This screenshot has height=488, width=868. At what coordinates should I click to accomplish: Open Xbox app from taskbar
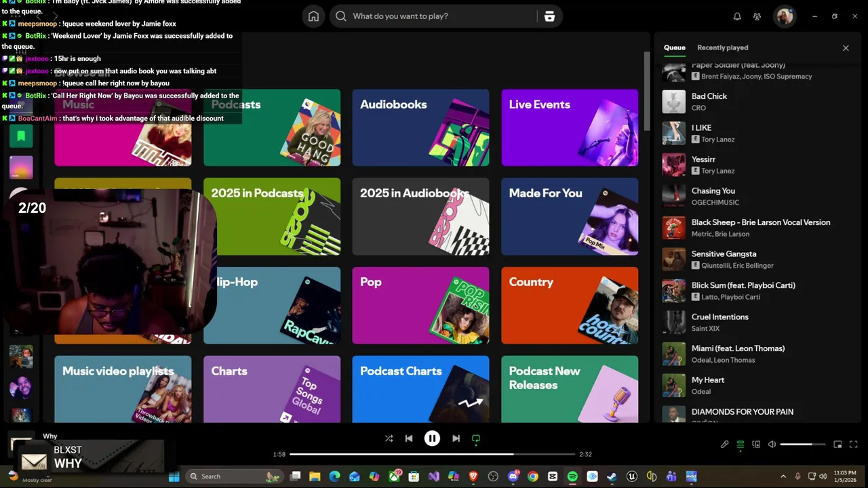(394, 476)
